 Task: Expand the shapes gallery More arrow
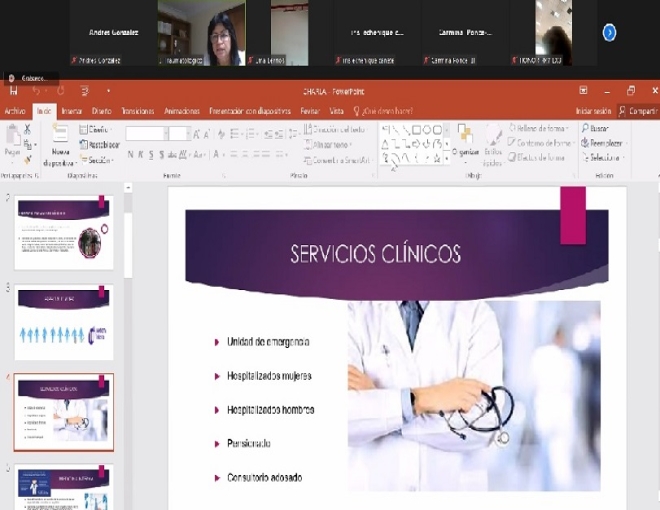(447, 159)
